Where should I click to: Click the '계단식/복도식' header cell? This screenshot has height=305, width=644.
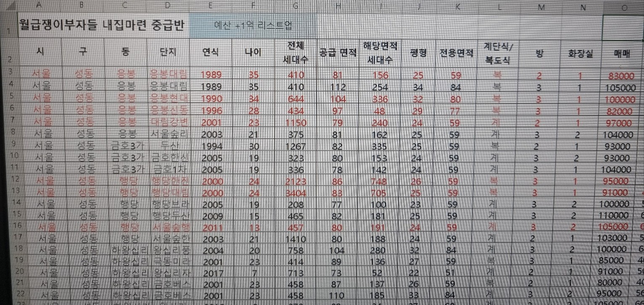499,54
